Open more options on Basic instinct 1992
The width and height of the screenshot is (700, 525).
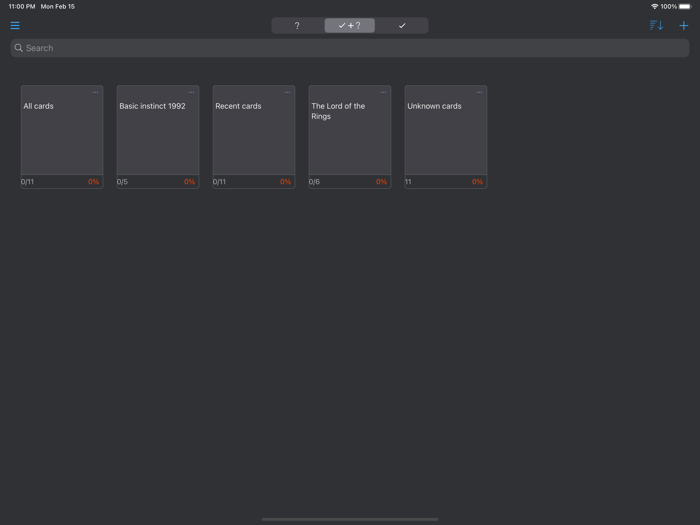point(192,92)
